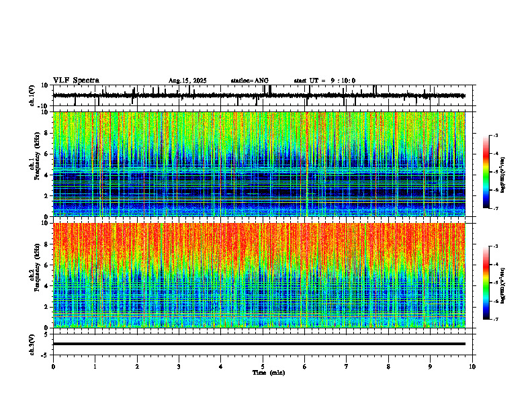
Task: Click the "6" kHz tick on ch.2 spectrogram
Action: pyautogui.click(x=47, y=265)
